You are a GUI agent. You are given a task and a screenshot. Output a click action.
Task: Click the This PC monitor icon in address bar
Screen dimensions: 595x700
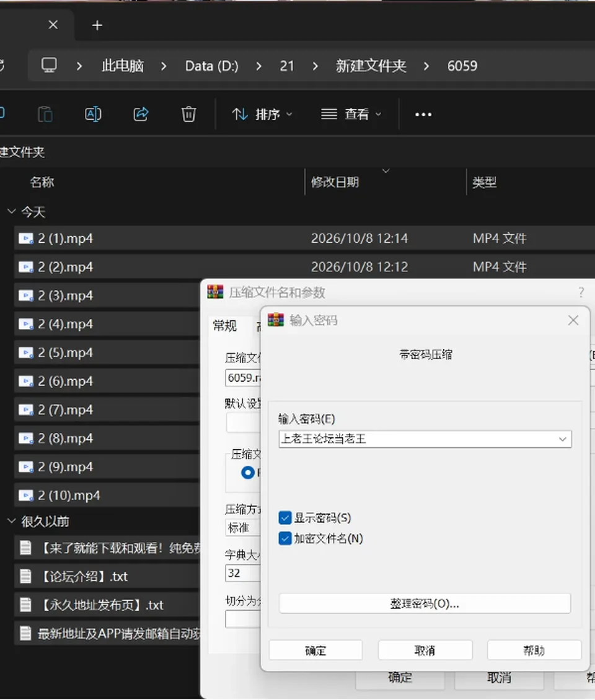pyautogui.click(x=49, y=66)
